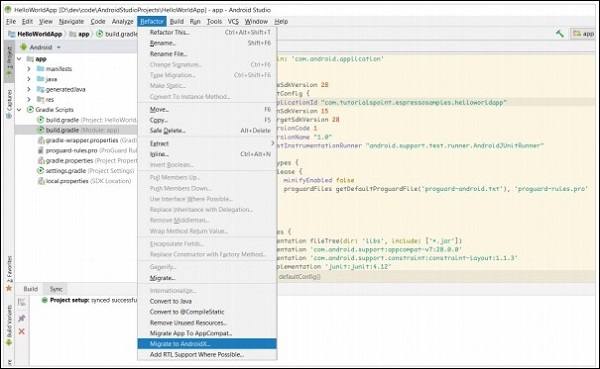Close the Refactor menu via its title

click(x=152, y=21)
